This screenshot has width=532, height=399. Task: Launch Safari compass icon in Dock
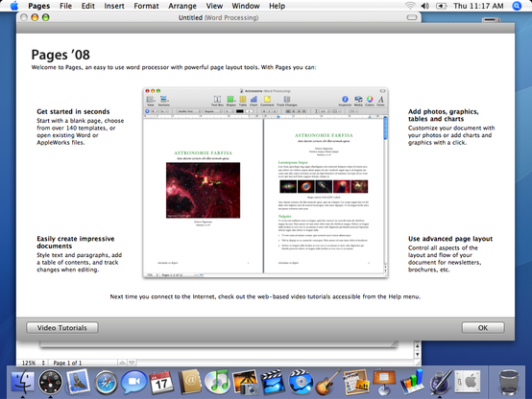point(106,383)
